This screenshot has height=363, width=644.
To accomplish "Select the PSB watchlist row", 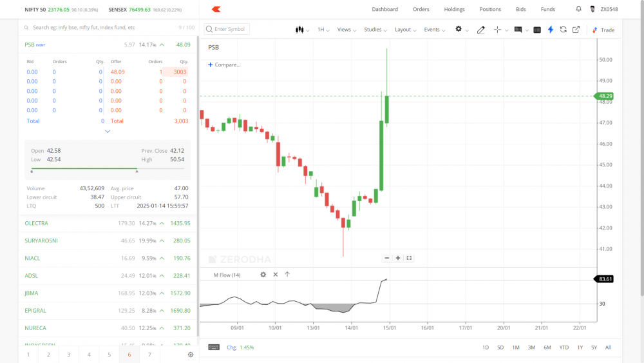I will click(108, 44).
